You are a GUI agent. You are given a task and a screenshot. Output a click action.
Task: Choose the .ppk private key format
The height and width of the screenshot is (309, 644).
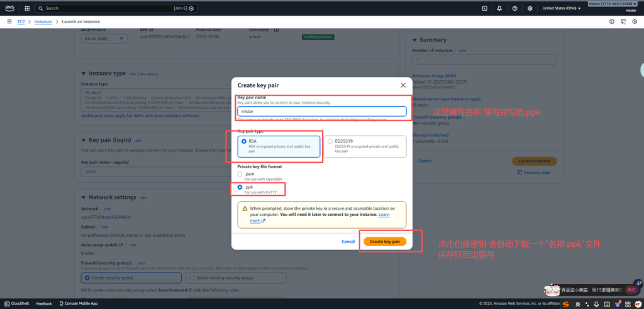click(x=240, y=187)
